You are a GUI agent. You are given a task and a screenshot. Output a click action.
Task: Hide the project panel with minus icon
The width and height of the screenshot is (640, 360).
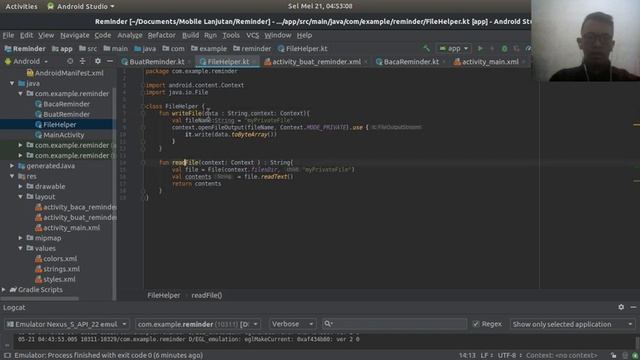click(110, 61)
